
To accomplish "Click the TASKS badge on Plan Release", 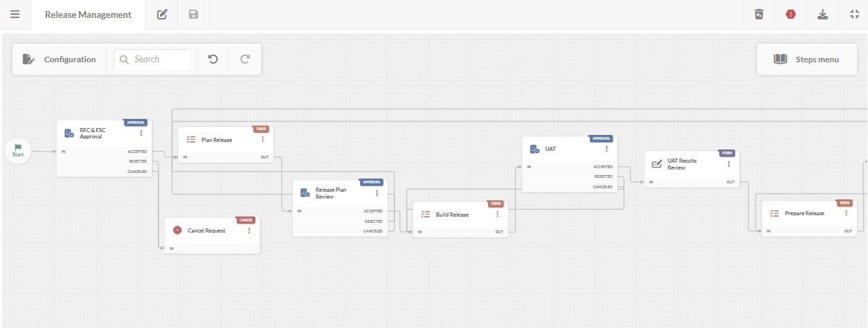I will click(x=261, y=129).
